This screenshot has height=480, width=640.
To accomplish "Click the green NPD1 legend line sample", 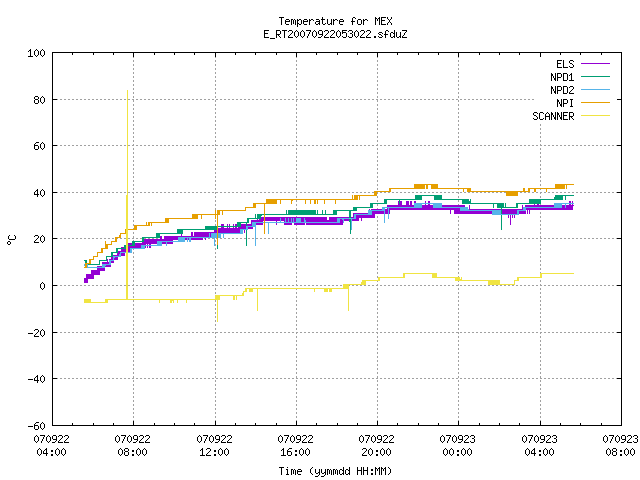I will [595, 76].
